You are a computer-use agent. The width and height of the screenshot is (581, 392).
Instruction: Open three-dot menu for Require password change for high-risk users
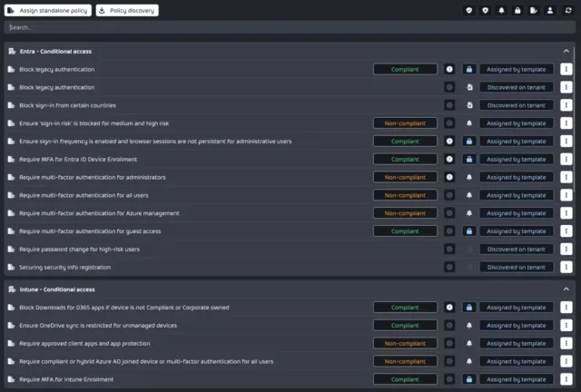[566, 250]
